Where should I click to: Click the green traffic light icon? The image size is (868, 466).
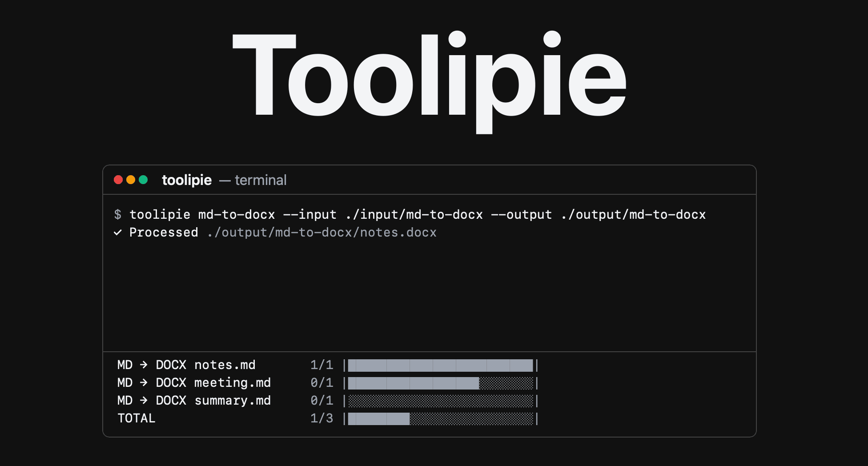(x=143, y=180)
